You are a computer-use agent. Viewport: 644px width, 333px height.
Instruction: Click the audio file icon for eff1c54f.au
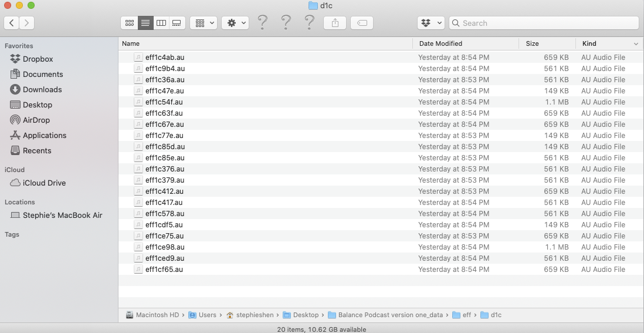[x=138, y=102]
